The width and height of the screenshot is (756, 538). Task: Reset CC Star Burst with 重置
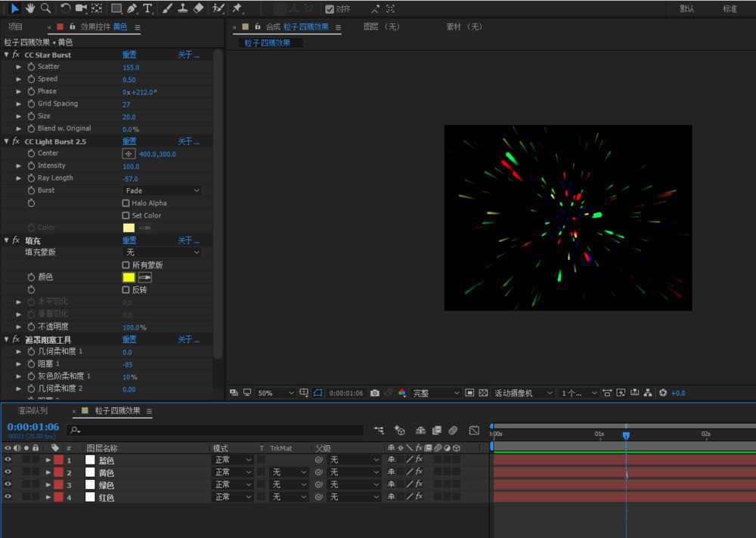pyautogui.click(x=129, y=55)
